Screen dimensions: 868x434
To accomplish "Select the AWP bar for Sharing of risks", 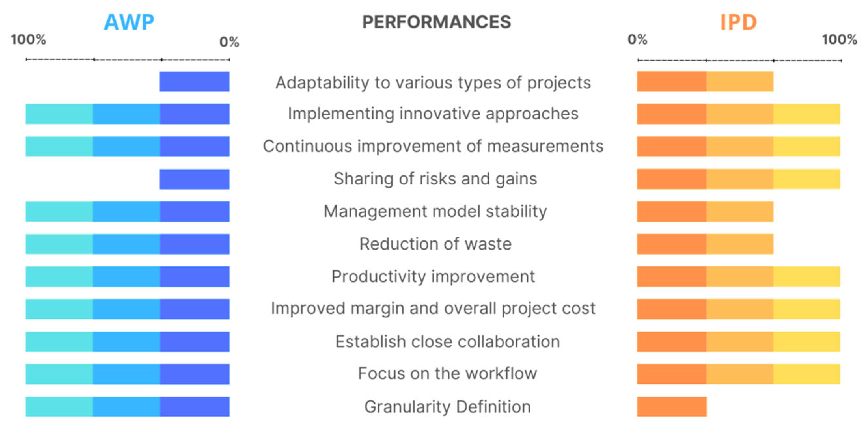I will pyautogui.click(x=194, y=179).
